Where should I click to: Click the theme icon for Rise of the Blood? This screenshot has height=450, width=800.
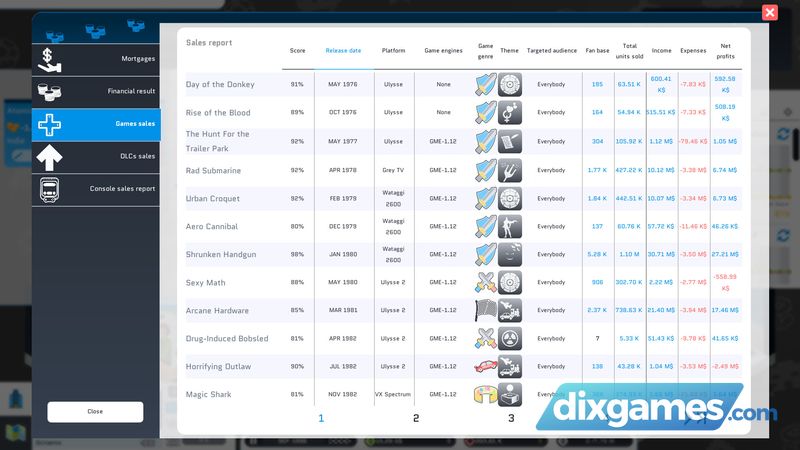(x=510, y=112)
